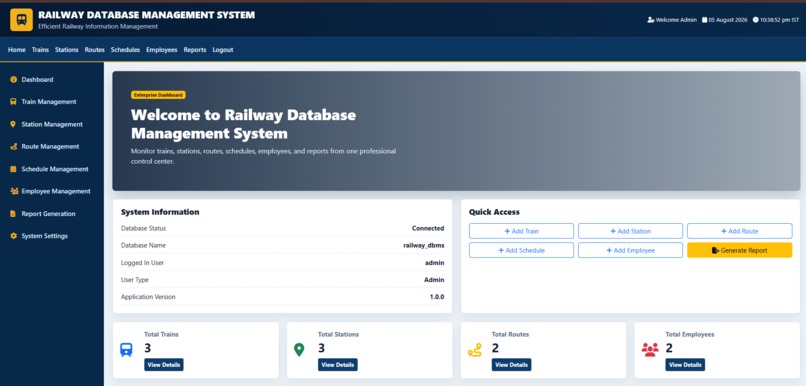Screen dimensions: 806x386
Task: Open Schedules in the top navigation
Action: point(125,50)
